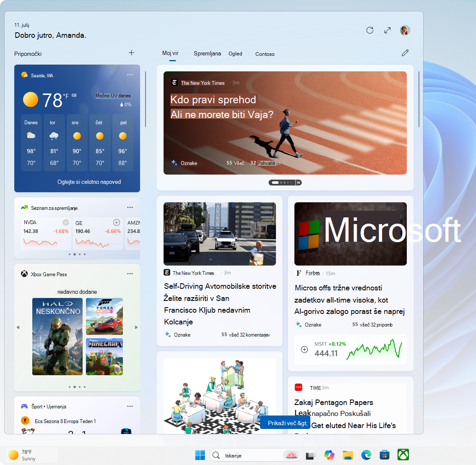Toggle NVDA watchlist checkmark
This screenshot has width=476, height=465.
click(x=65, y=222)
